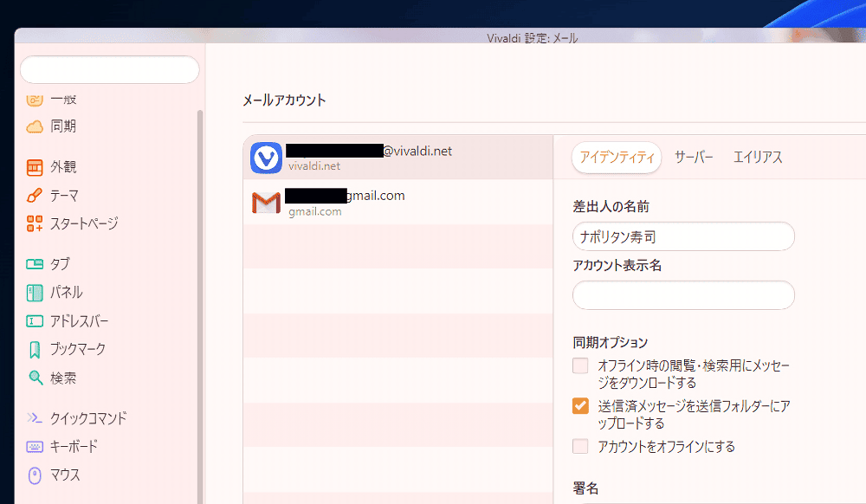The image size is (866, 504).
Task: Select the パネル panel icon
Action: (x=35, y=293)
